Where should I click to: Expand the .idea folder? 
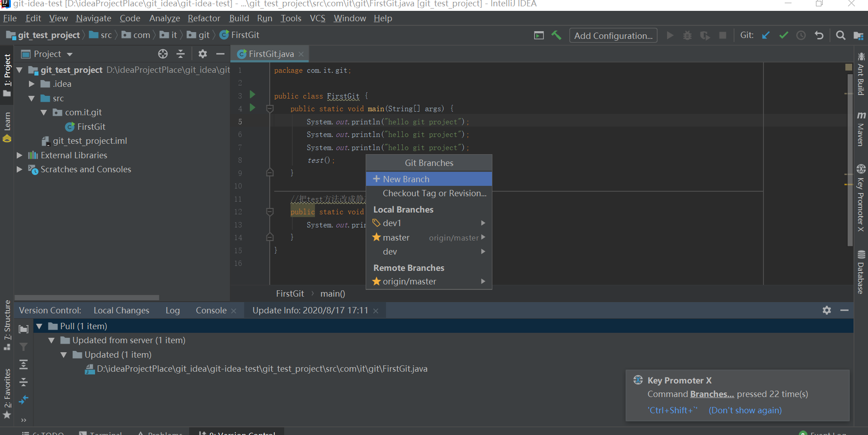click(32, 84)
